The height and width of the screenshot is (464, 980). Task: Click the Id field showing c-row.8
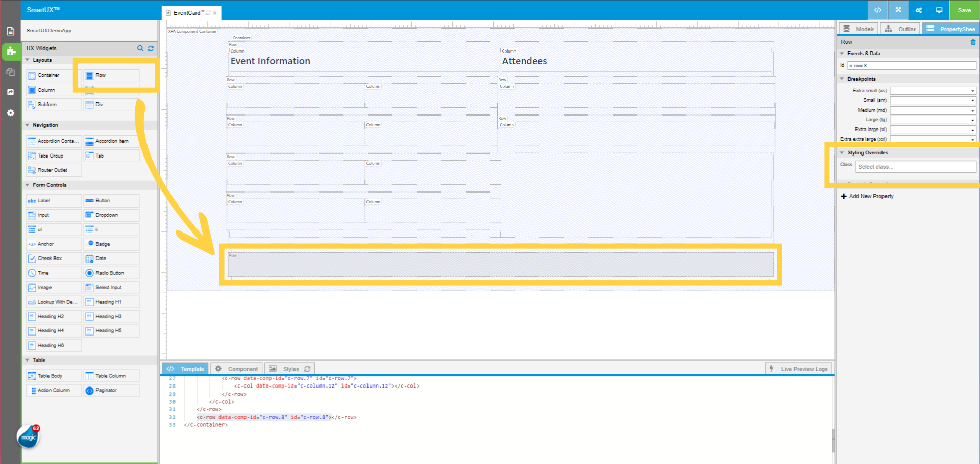click(x=911, y=65)
